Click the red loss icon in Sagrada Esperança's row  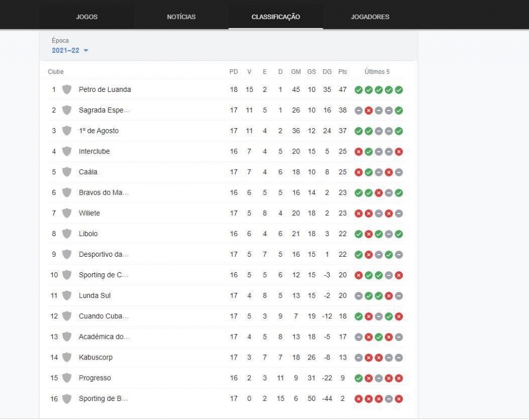coord(369,111)
